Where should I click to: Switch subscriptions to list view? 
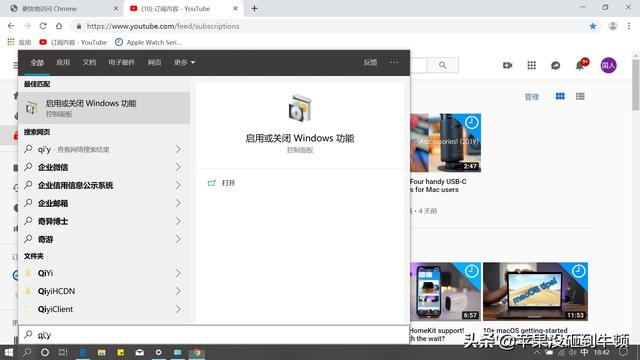(x=580, y=96)
